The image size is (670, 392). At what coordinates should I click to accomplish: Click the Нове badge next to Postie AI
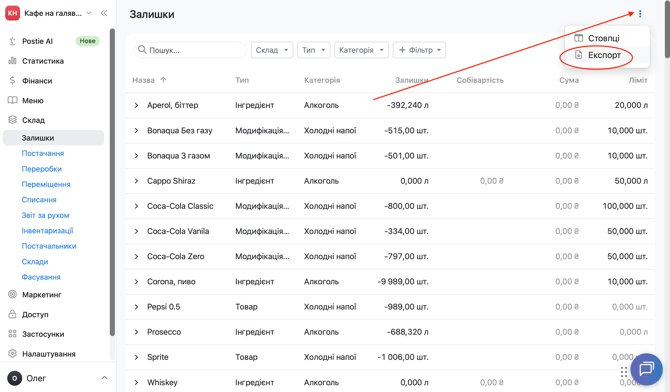tap(88, 41)
